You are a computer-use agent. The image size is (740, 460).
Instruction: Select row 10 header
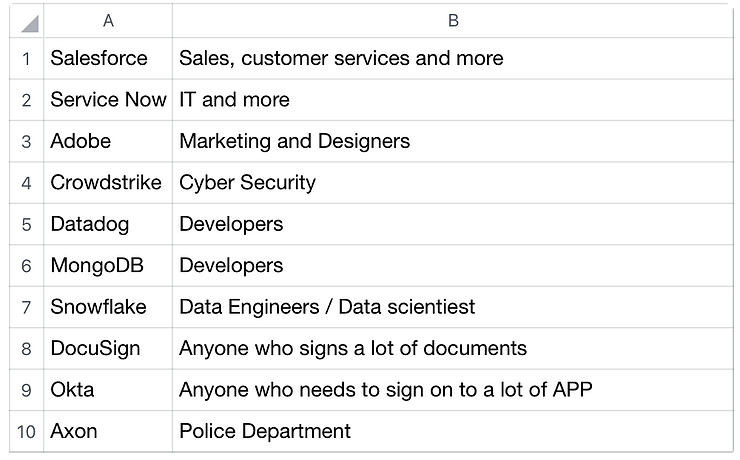[26, 431]
